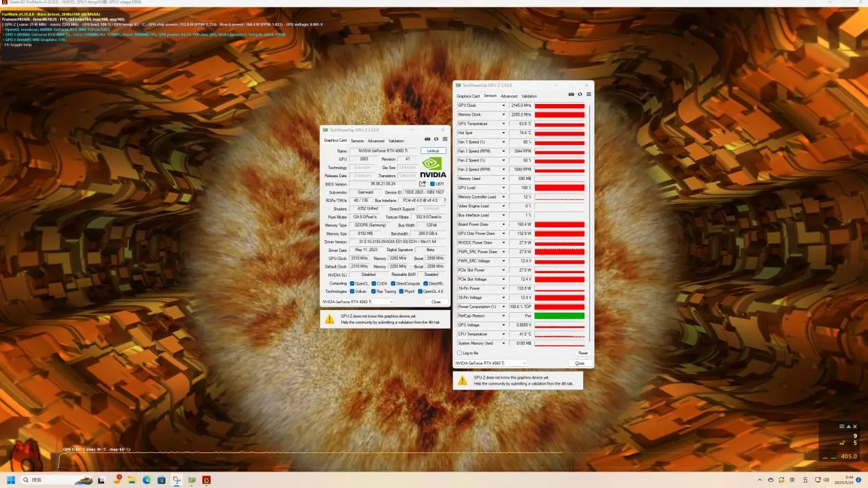Open File Explorer from the taskbar
868x488 pixels.
(x=132, y=480)
